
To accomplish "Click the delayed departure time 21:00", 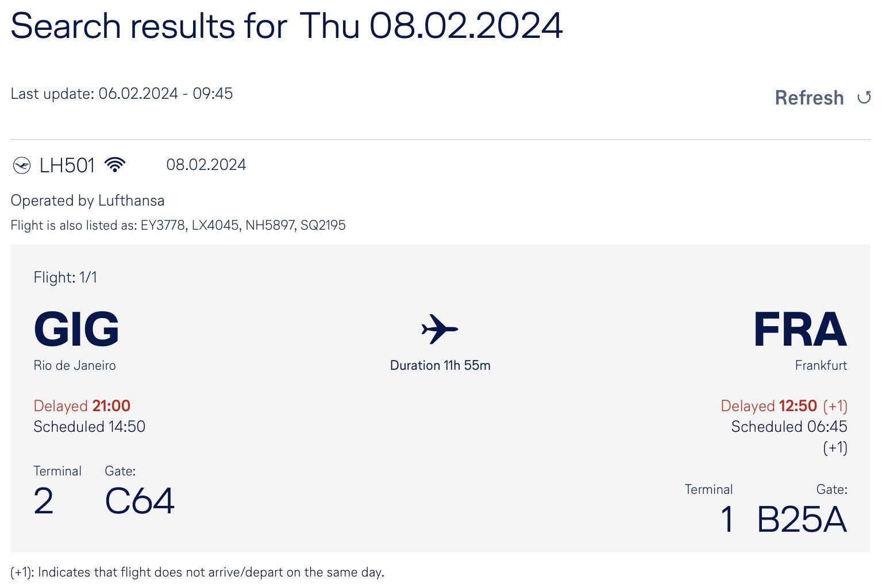I will 111,406.
